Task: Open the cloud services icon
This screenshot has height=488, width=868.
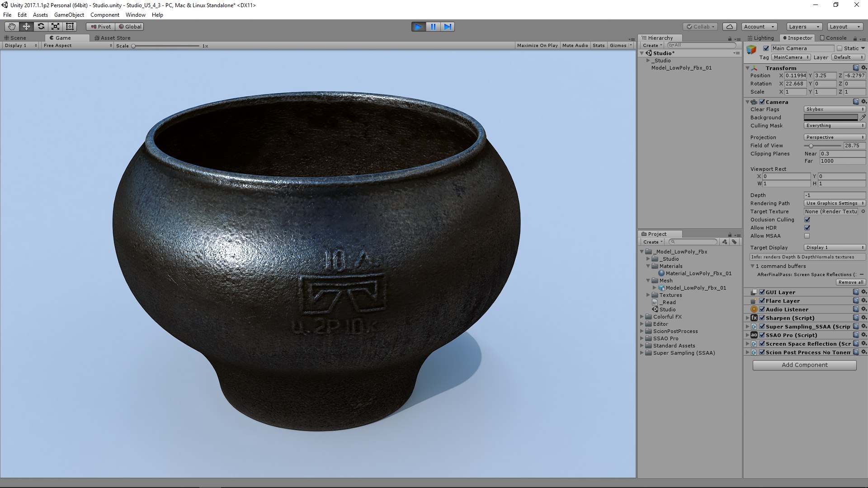Action: (730, 27)
